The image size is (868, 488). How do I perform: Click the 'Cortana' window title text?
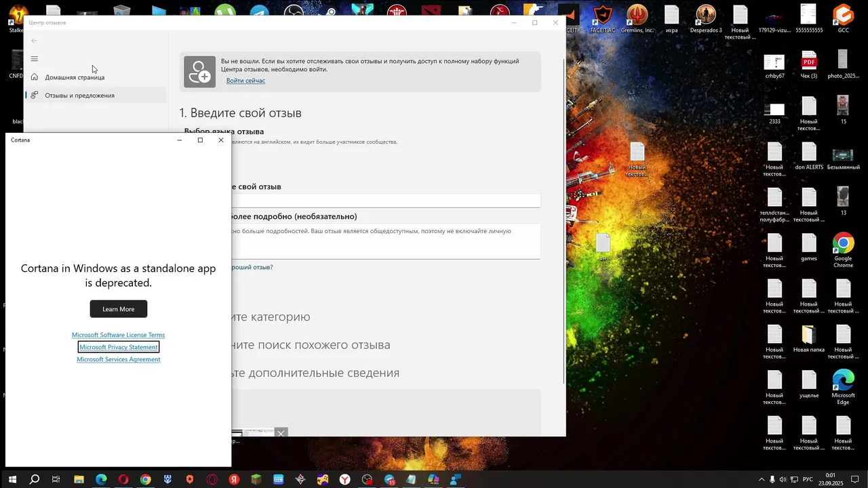(20, 140)
